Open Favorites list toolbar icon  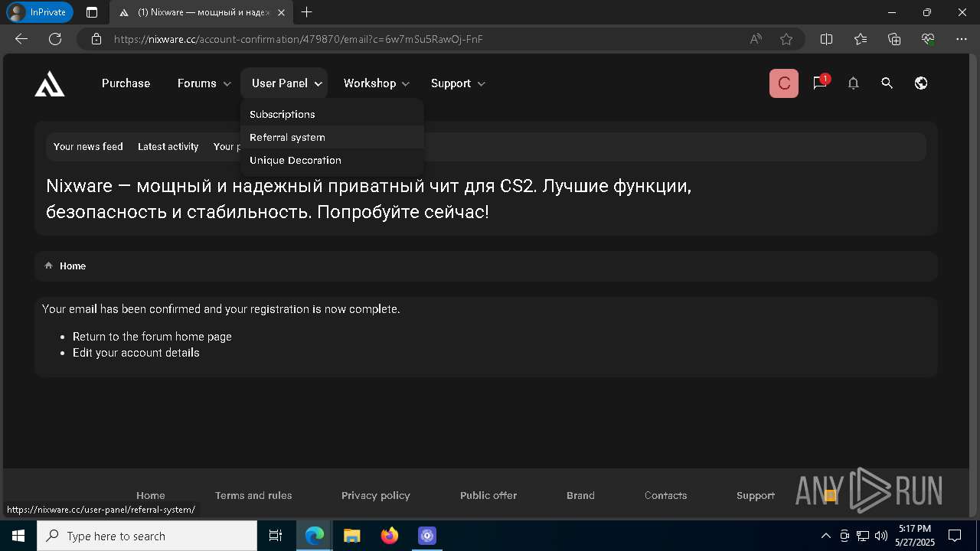(861, 39)
